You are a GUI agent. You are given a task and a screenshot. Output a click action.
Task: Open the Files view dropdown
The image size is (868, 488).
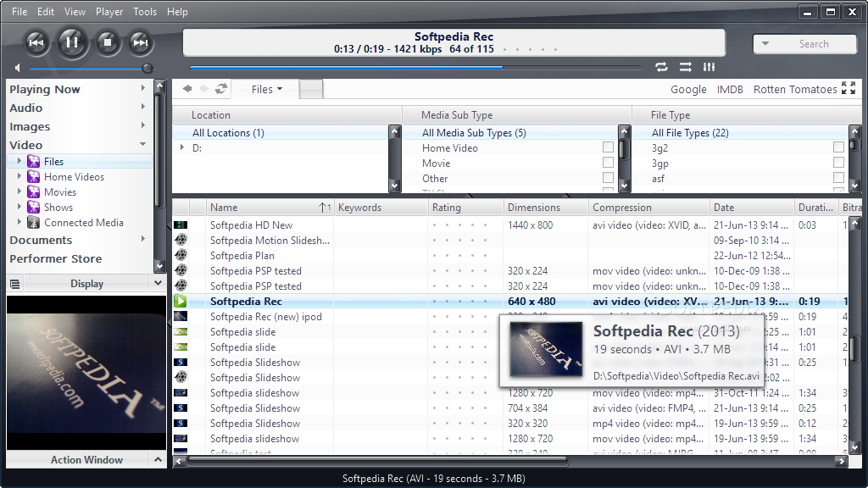tap(266, 89)
